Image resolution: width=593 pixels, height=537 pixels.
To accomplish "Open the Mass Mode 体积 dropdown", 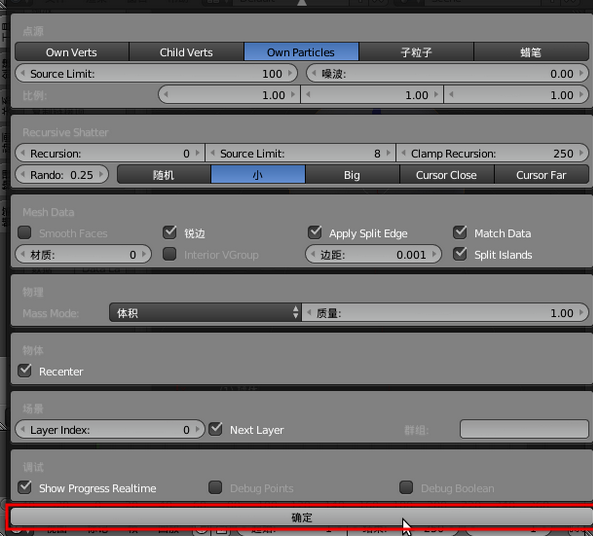I will [205, 313].
